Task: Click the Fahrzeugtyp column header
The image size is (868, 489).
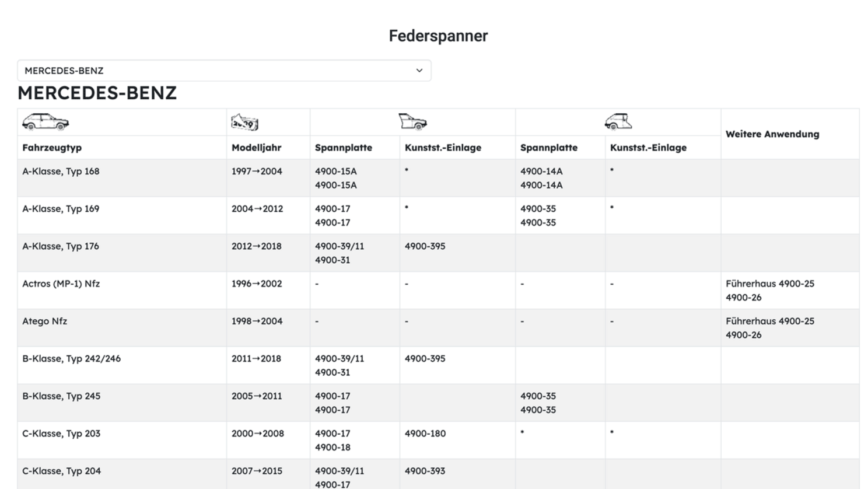Action: pos(52,148)
